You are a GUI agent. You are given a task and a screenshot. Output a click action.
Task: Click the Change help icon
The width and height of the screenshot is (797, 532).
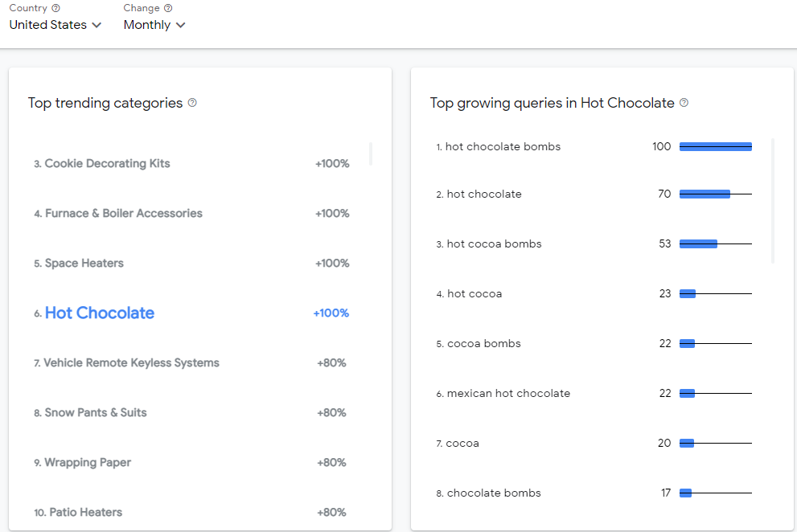click(168, 8)
